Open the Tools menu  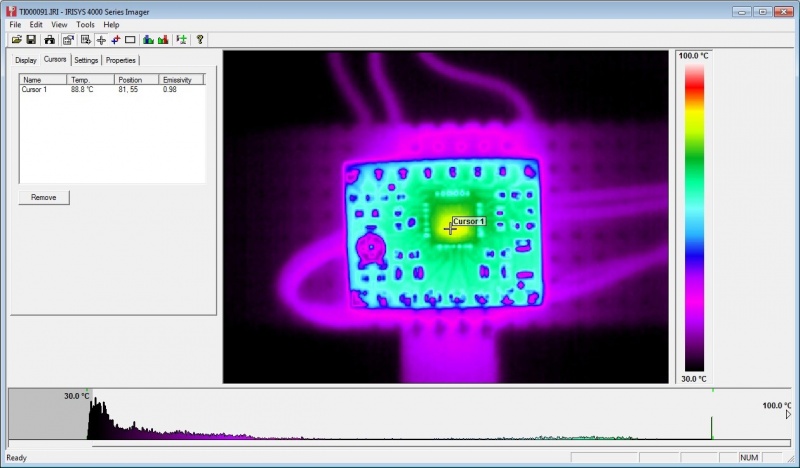pos(85,24)
